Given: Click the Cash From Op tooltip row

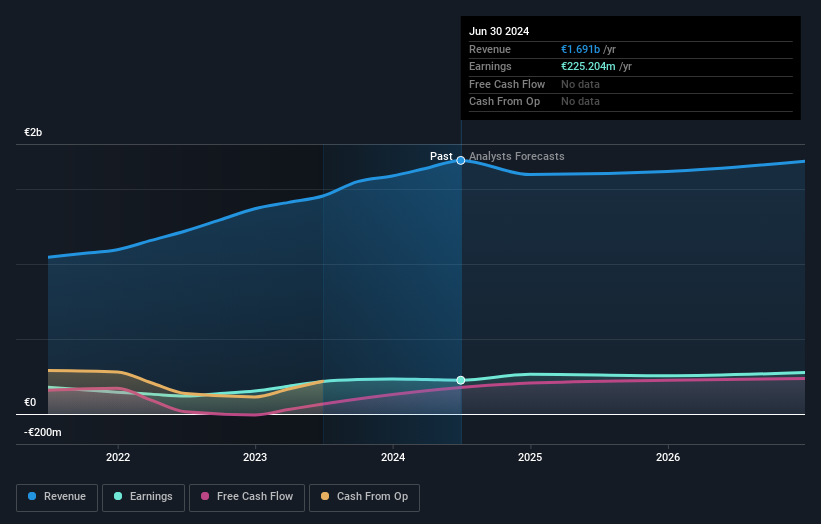Looking at the screenshot, I should click(631, 102).
